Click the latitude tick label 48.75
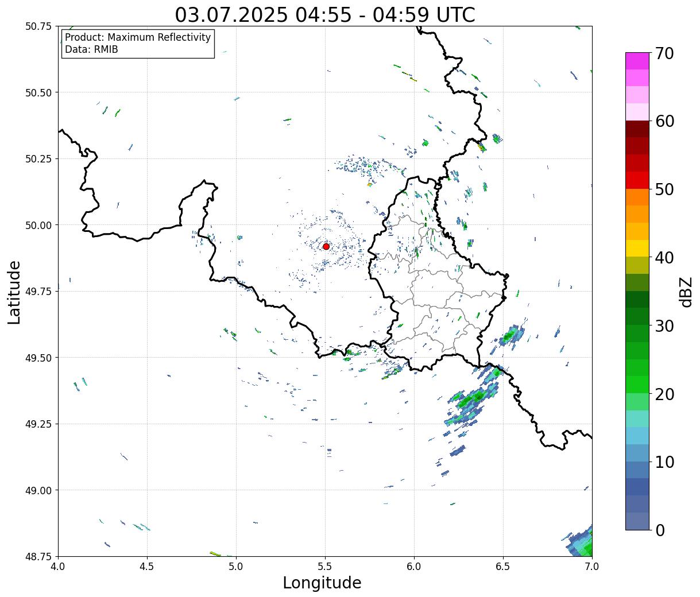 point(38,557)
